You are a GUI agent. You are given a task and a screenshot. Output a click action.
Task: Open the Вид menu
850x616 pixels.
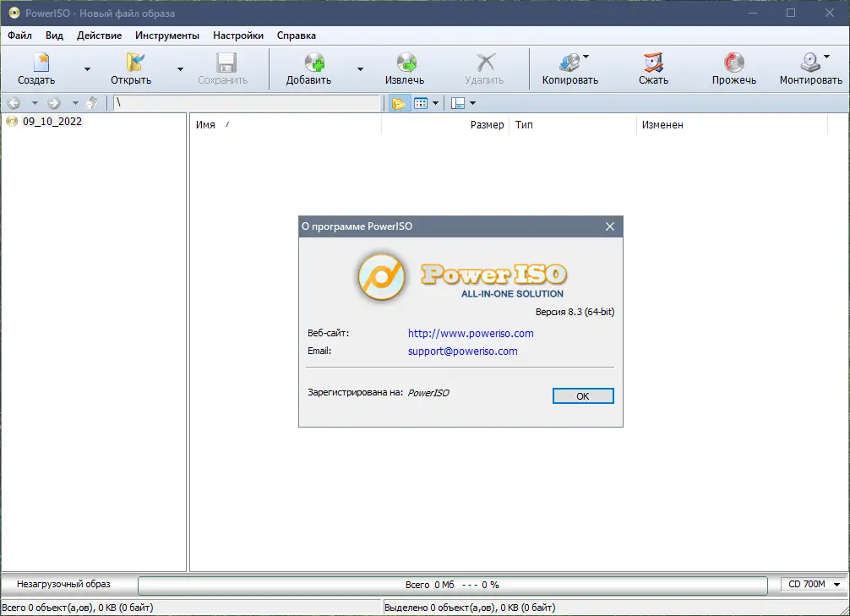(54, 35)
